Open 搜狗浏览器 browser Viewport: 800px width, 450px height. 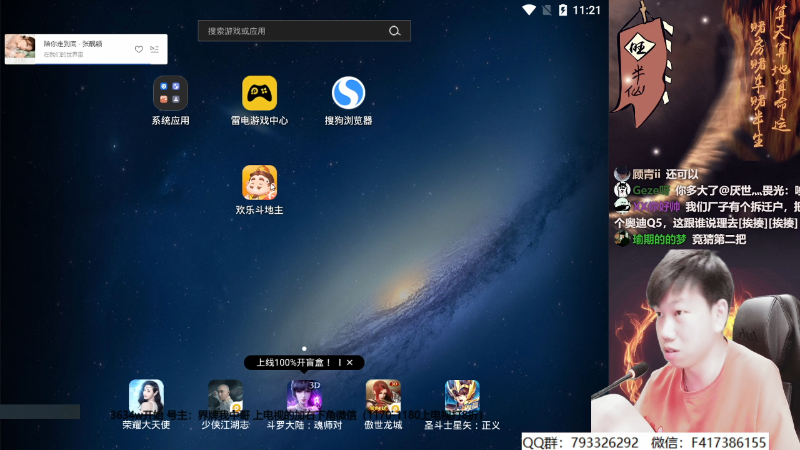[348, 93]
